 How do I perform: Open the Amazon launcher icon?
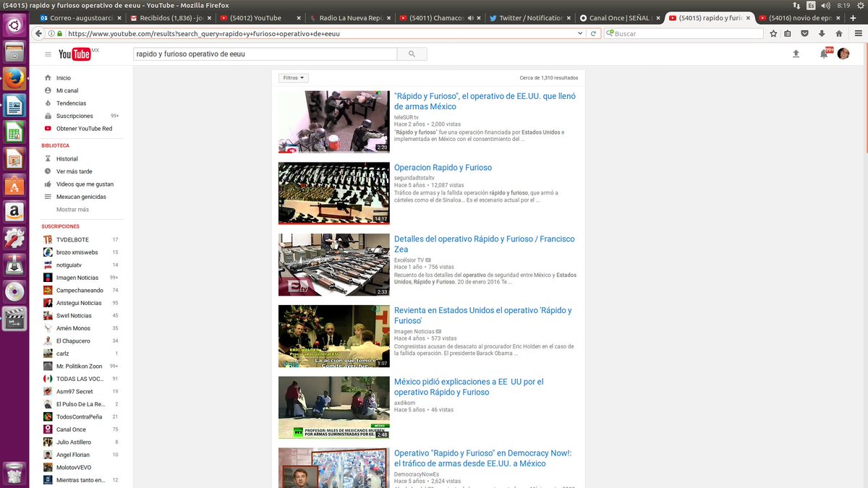(x=14, y=213)
